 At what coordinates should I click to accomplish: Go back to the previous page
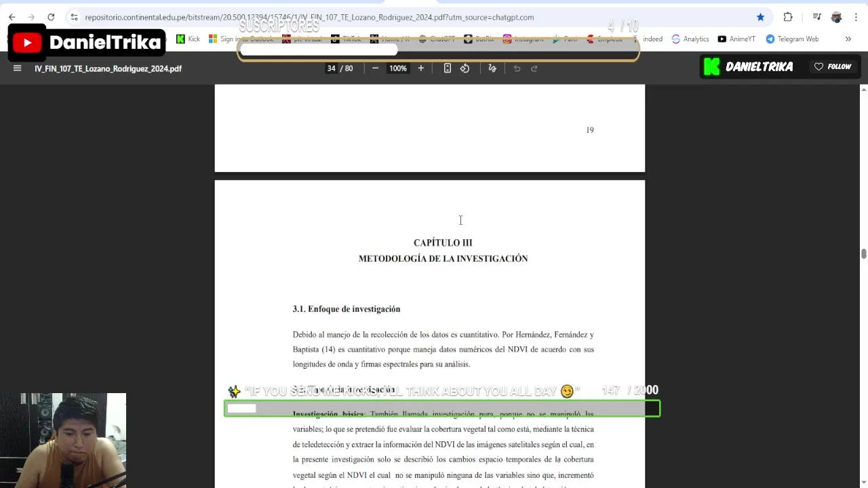12,17
